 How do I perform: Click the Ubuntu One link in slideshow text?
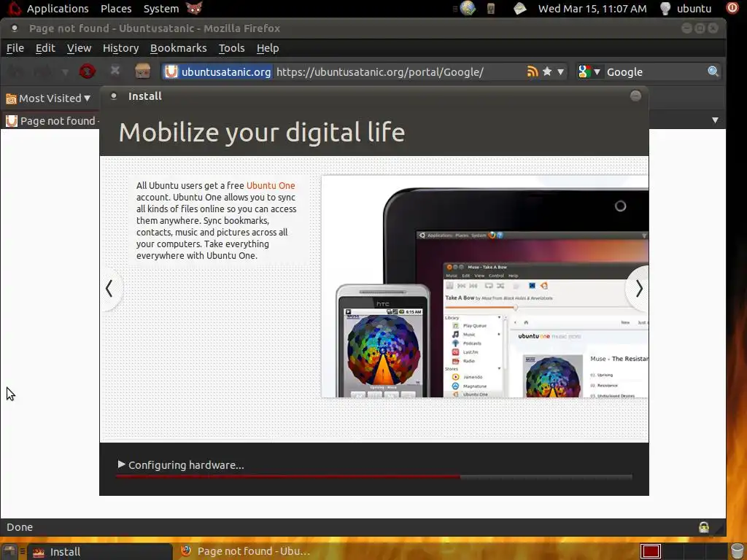click(x=271, y=186)
